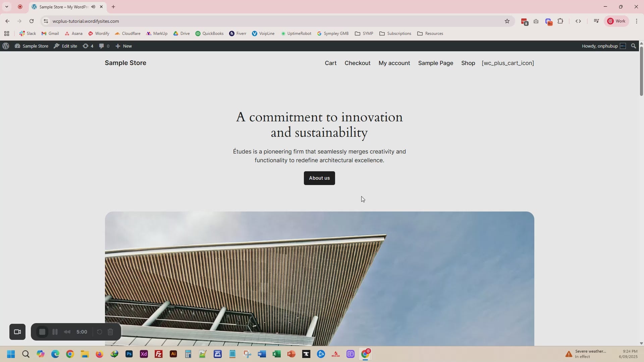Click the updates icon showing 4
The width and height of the screenshot is (644, 362).
pos(88,46)
